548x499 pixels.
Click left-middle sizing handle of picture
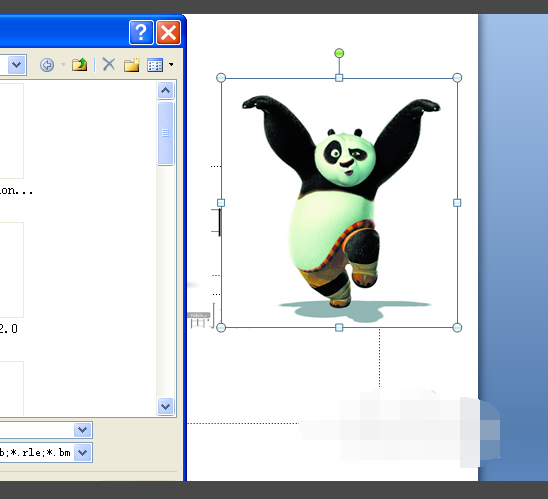(221, 203)
